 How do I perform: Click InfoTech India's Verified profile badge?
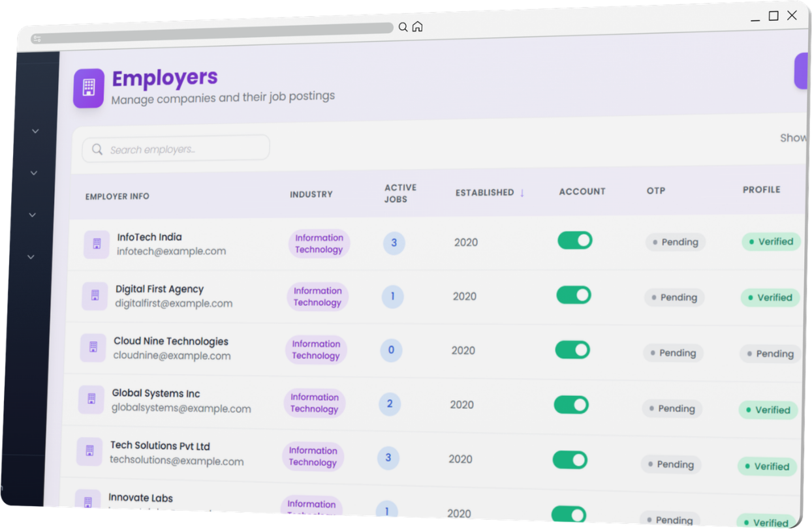coord(771,241)
